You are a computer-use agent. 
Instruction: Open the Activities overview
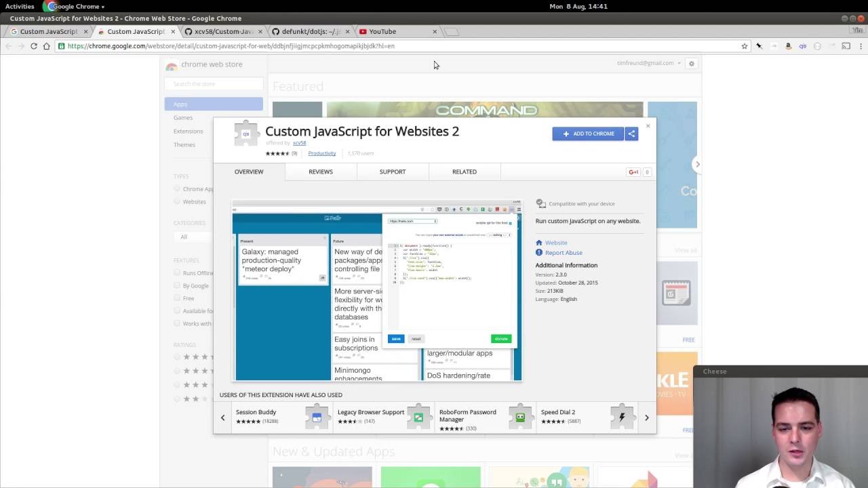pos(20,6)
